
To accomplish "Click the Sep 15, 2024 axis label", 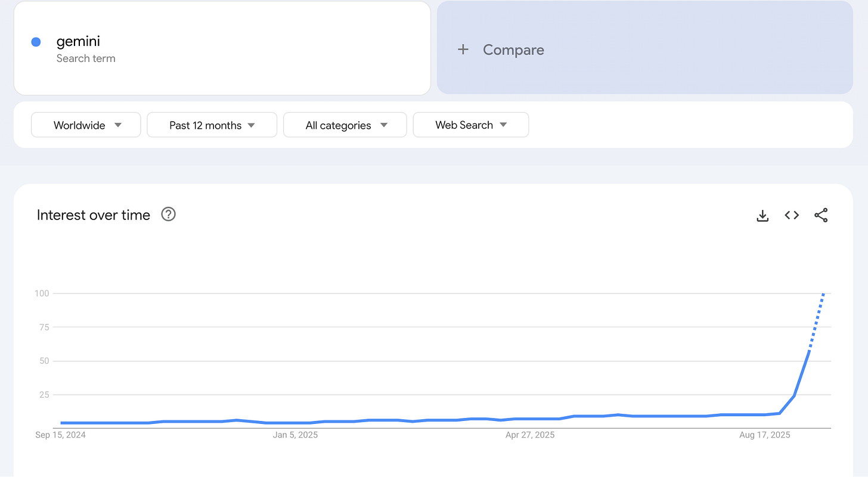I will click(61, 435).
